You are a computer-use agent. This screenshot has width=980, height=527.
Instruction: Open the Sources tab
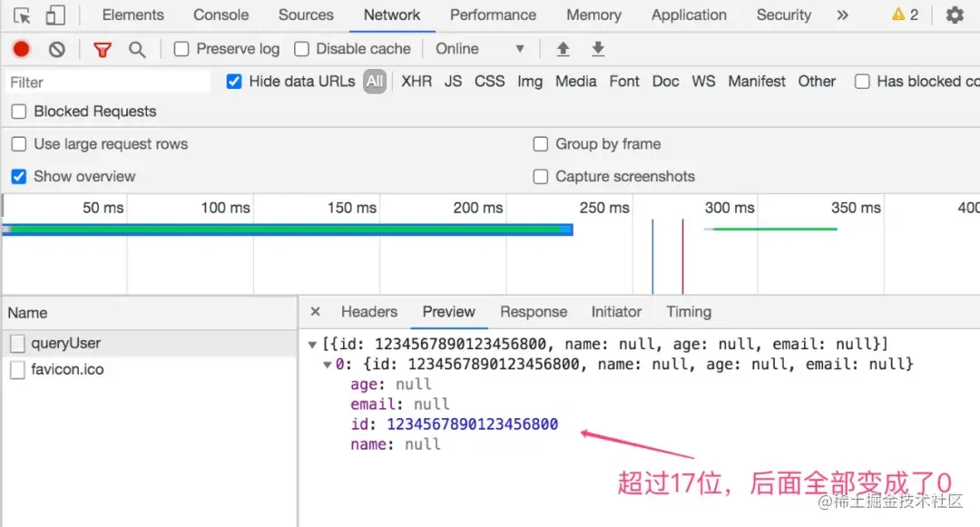[306, 15]
